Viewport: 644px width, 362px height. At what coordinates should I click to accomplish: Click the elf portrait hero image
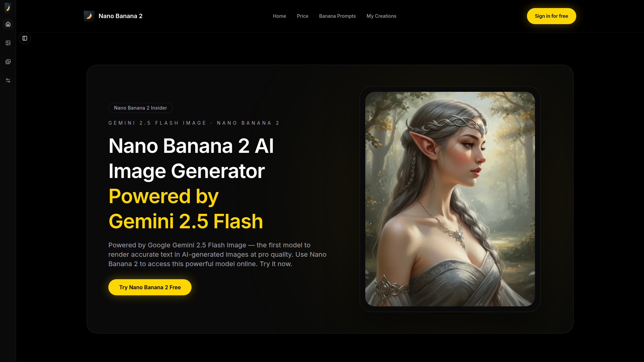click(x=450, y=199)
